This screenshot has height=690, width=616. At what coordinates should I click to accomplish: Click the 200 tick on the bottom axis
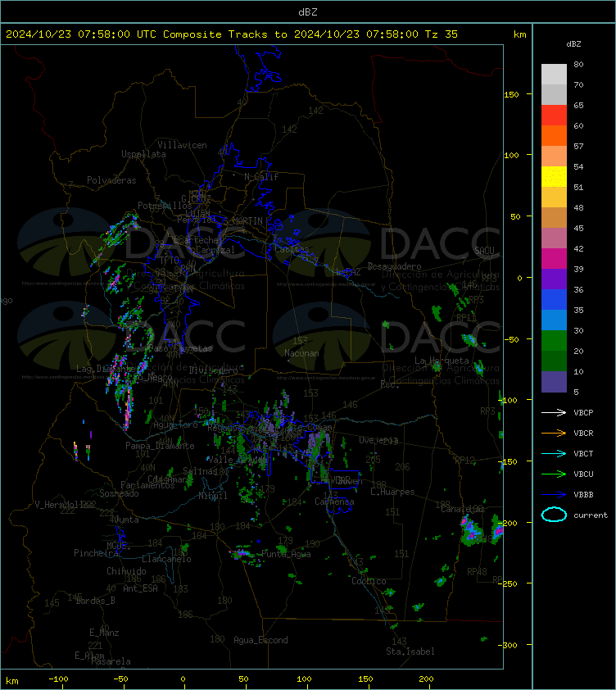[x=426, y=679]
